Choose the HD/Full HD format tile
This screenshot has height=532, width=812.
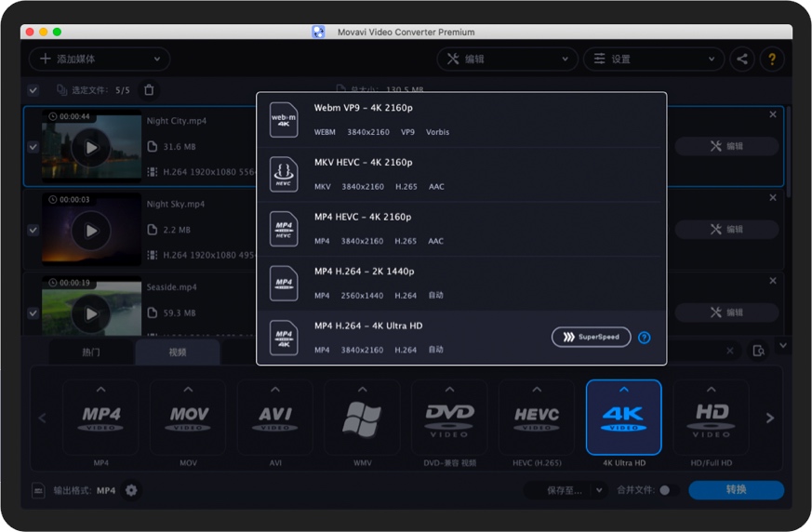pos(711,418)
